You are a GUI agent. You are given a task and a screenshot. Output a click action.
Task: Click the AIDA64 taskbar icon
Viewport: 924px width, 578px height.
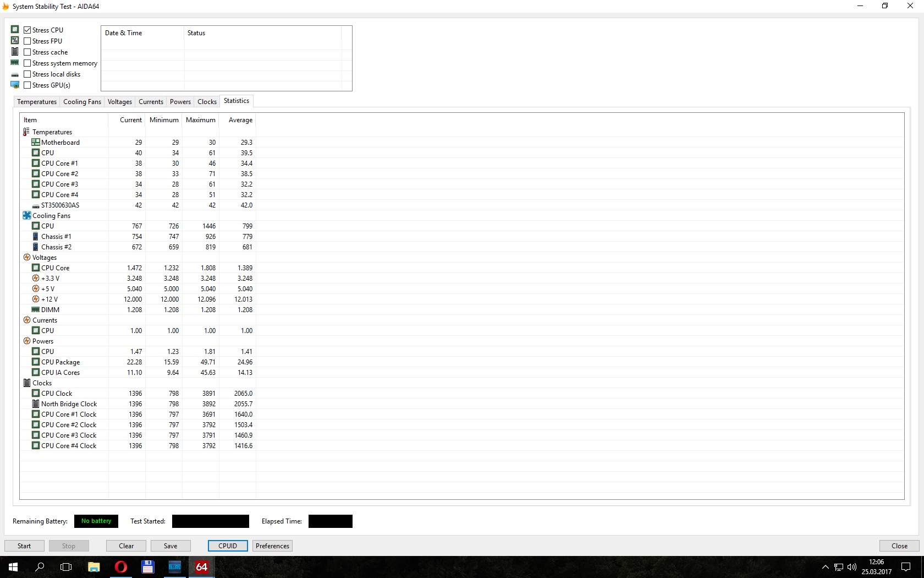201,567
